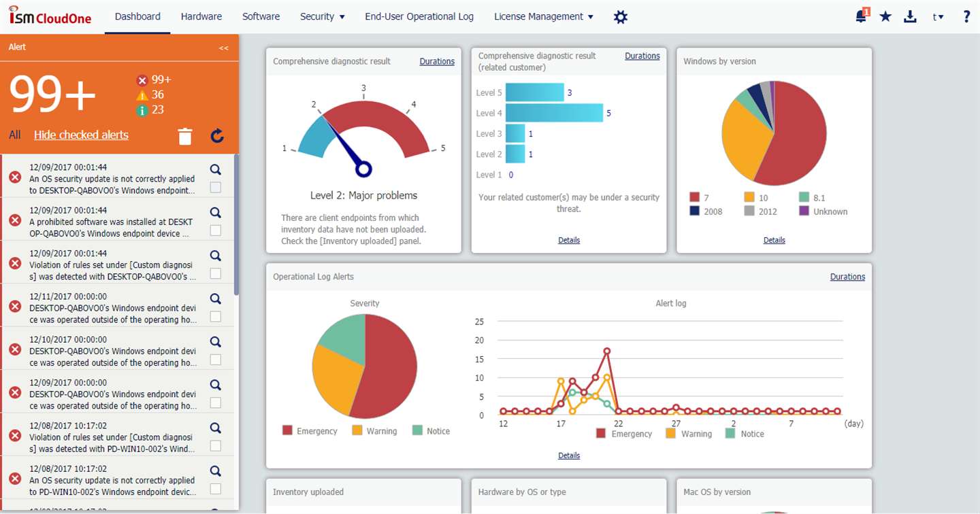980x514 pixels.
Task: Inspect the 12/08/2017 PD-WIN10-002 Custom diagnosis alert via magnifier
Action: click(x=216, y=428)
